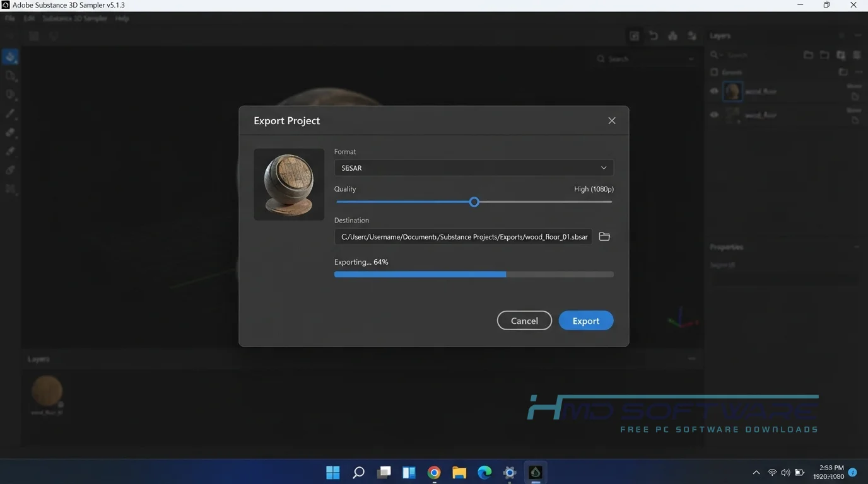
Task: Open the Help menu
Action: click(122, 18)
